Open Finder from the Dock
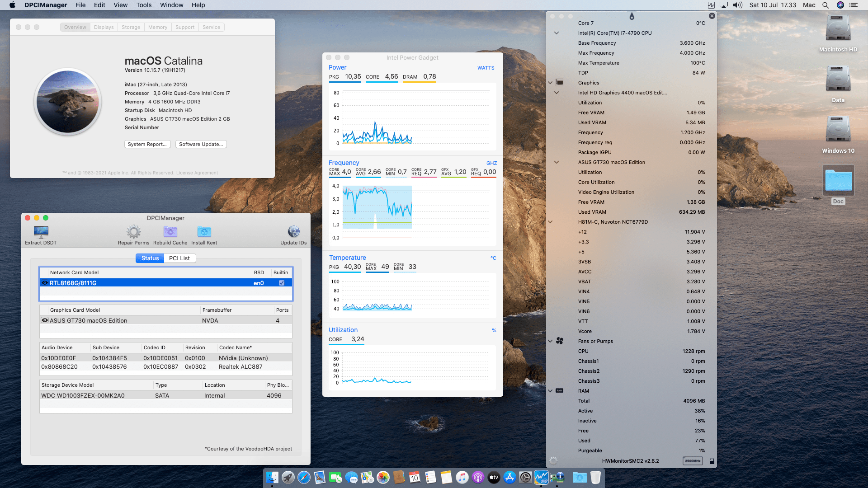This screenshot has width=868, height=488. point(272,477)
